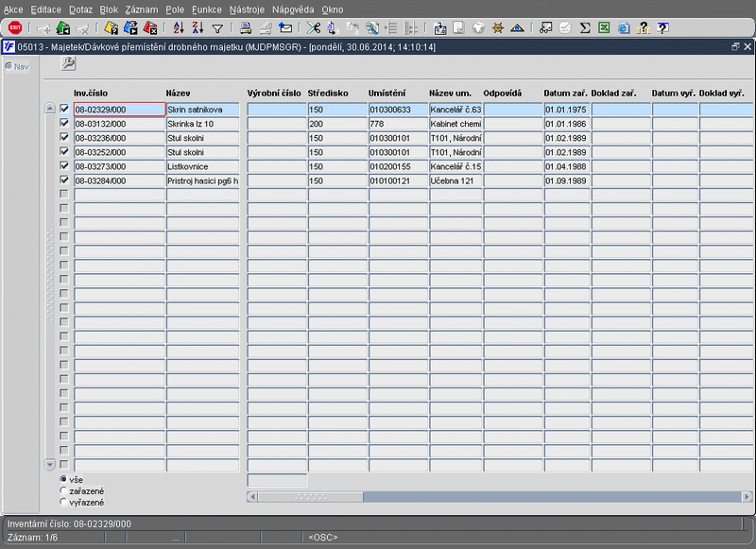Image resolution: width=756 pixels, height=549 pixels.
Task: Click the Internet Explorer icon in toolbar
Action: click(624, 28)
